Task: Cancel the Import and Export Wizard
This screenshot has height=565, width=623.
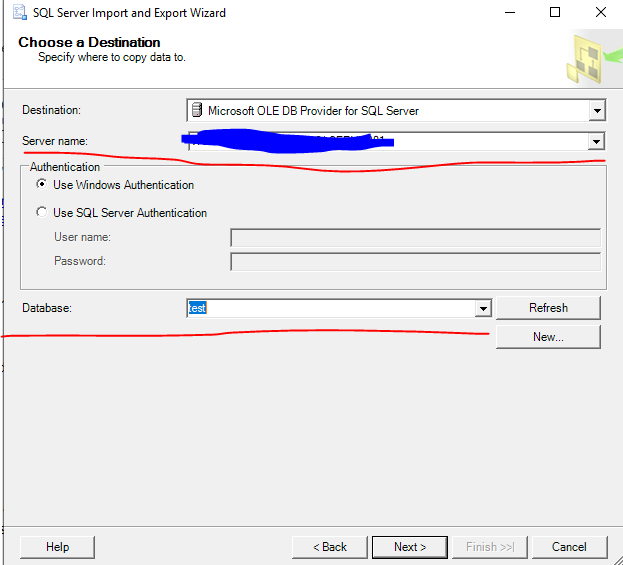Action: 569,547
